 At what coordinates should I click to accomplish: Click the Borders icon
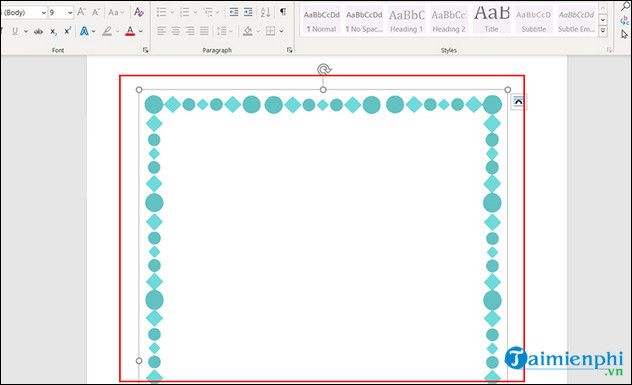[x=270, y=31]
